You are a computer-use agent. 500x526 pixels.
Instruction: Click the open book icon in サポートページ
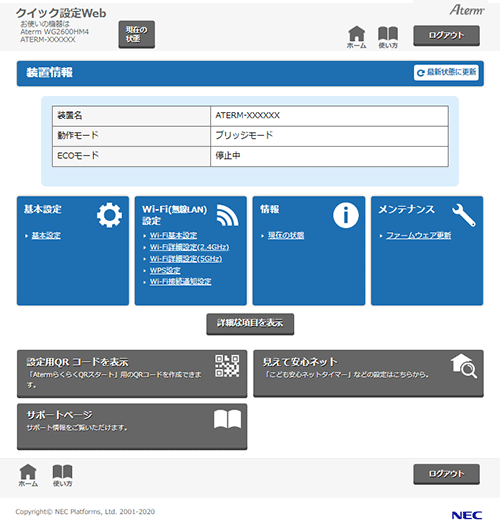point(228,419)
